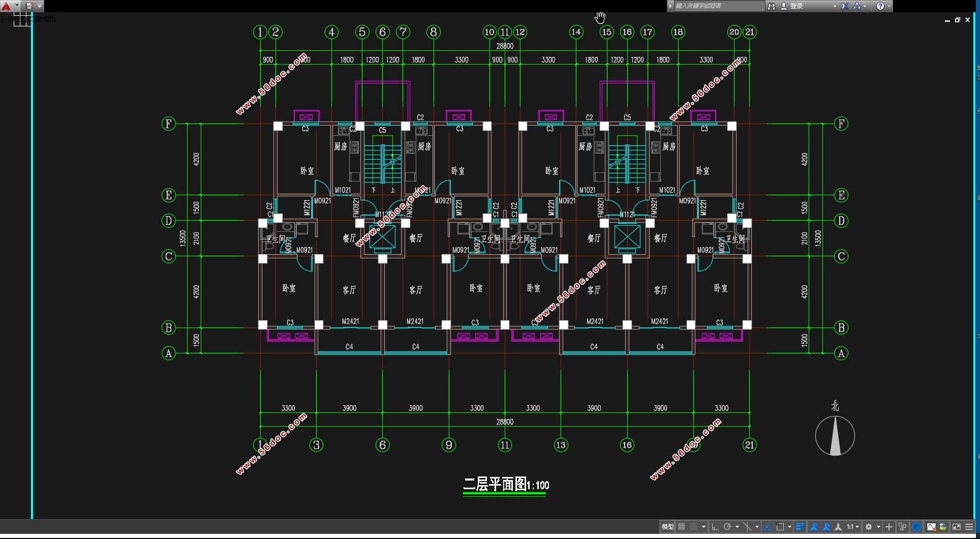
Task: Open the Help question mark icon
Action: tap(880, 6)
